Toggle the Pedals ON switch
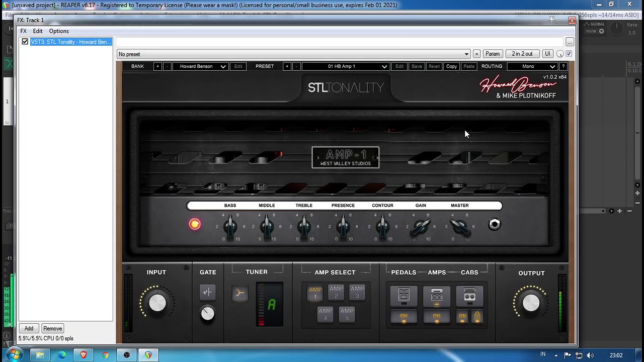 pos(404,316)
